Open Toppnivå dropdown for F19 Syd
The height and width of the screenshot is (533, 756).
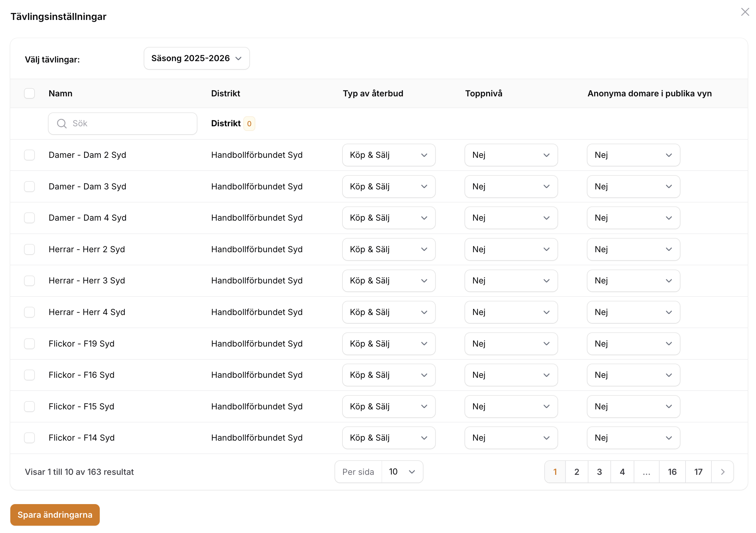pyautogui.click(x=511, y=344)
